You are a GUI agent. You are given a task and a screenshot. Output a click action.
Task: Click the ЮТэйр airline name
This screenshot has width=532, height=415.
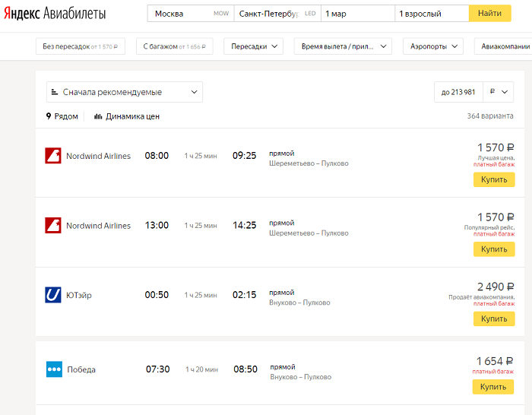pyautogui.click(x=79, y=295)
